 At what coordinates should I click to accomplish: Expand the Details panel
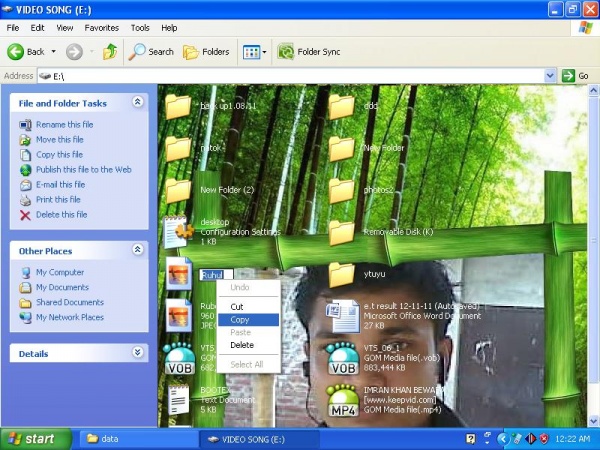tap(138, 353)
